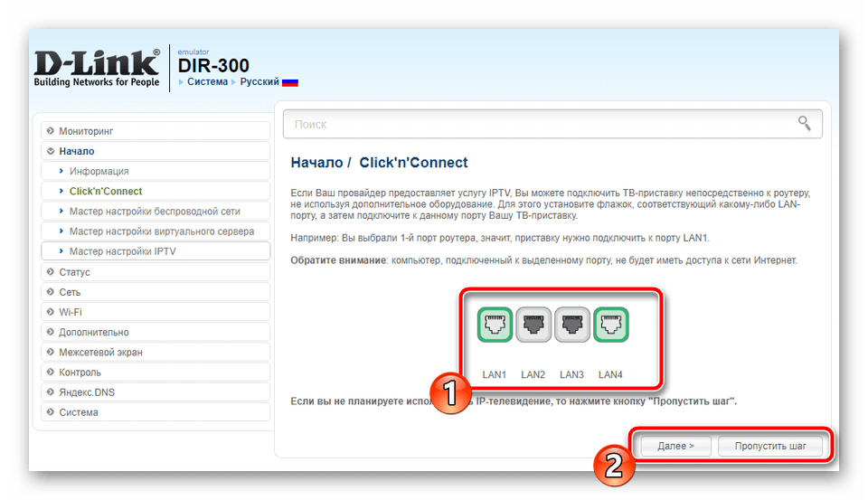Expand the Сеть section
The image size is (868, 500).
(x=156, y=292)
